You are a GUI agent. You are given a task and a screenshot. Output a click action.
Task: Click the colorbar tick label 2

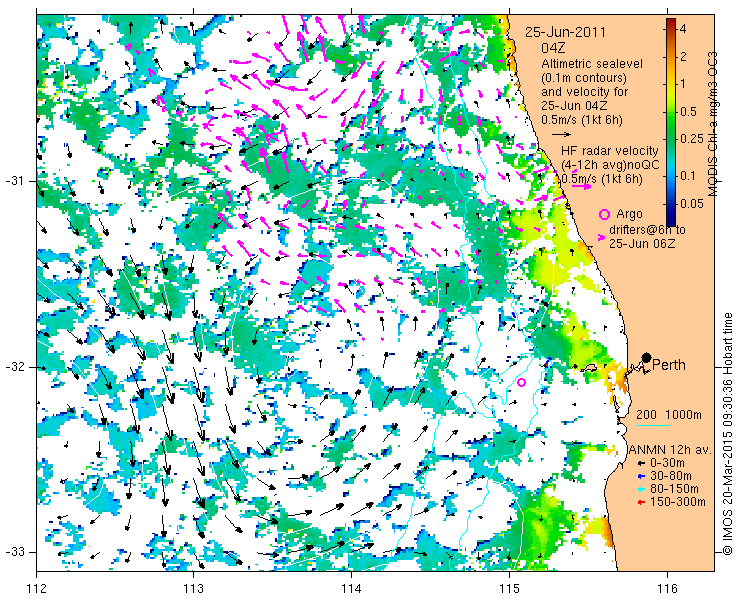tap(683, 57)
